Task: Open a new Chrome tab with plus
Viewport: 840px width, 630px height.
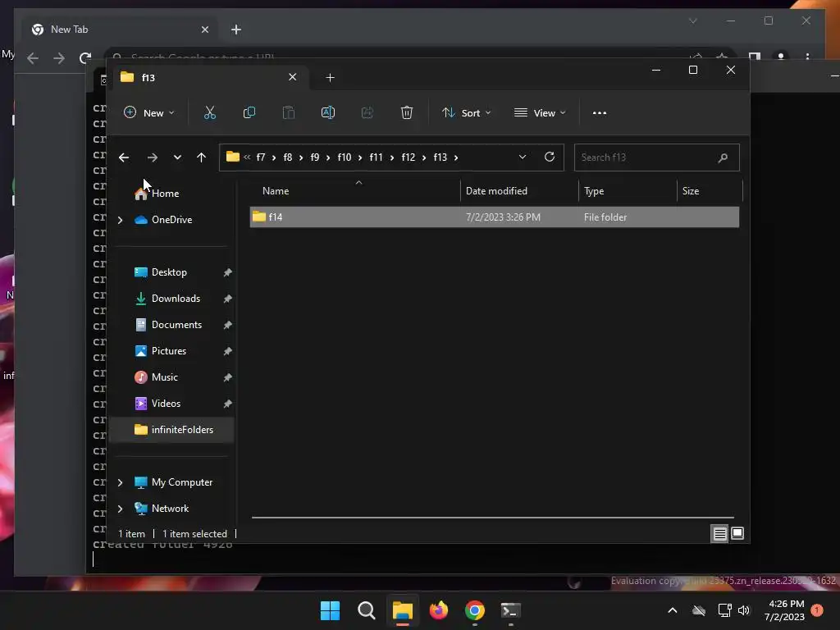Action: click(236, 30)
